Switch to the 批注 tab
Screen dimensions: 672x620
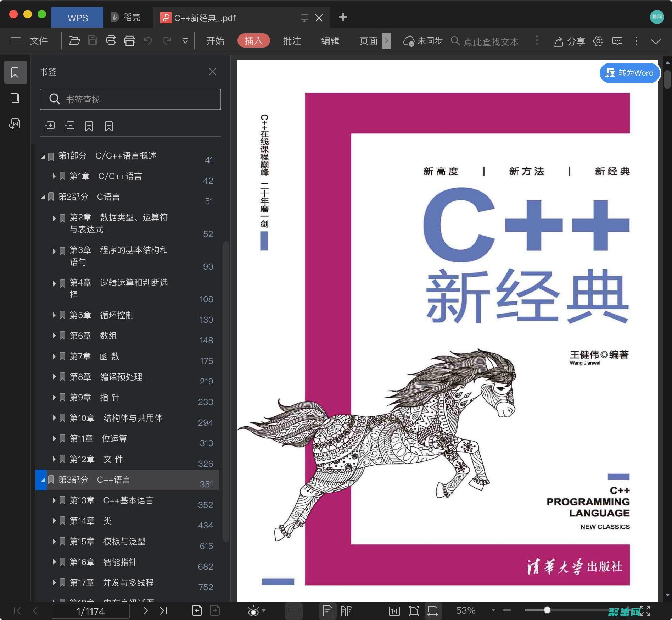[x=292, y=41]
